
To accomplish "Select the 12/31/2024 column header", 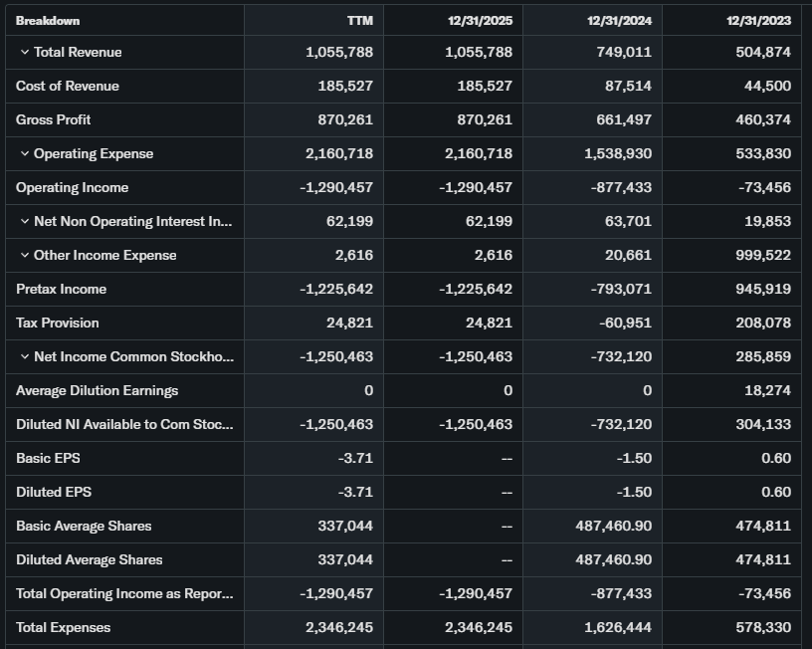I will point(620,21).
